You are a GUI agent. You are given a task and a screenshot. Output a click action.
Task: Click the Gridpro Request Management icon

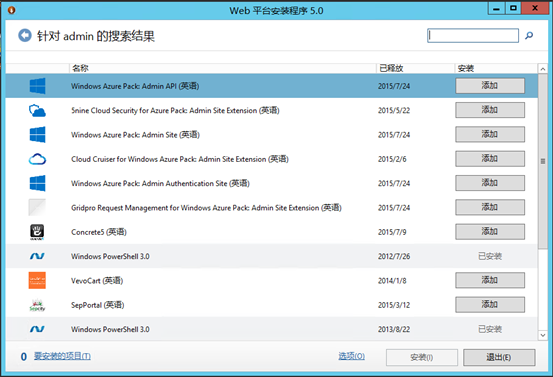tap(37, 207)
